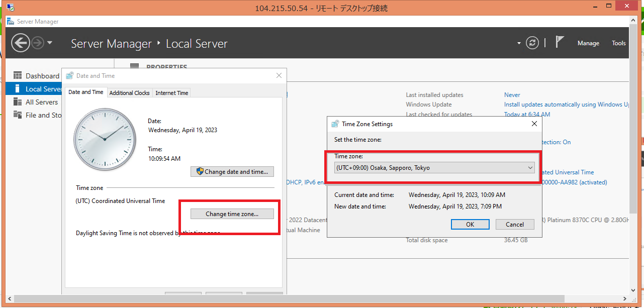Close the Time Zone Settings dialog

(534, 124)
